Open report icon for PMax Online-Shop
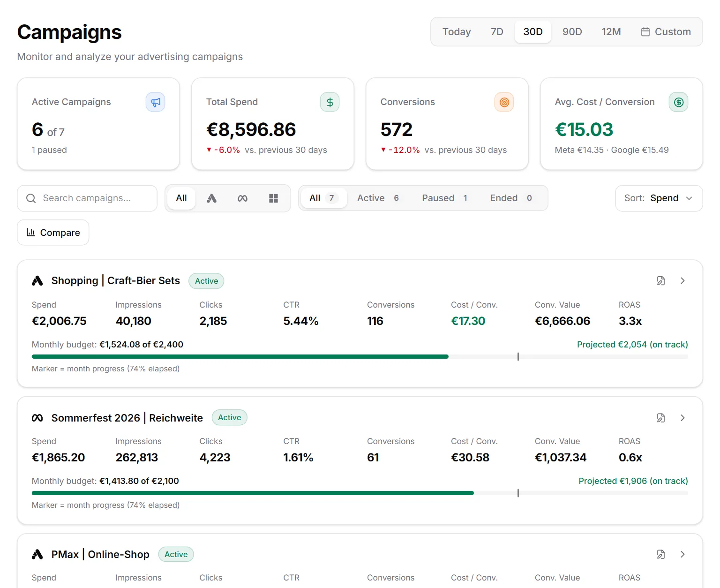The image size is (720, 588). tap(661, 554)
